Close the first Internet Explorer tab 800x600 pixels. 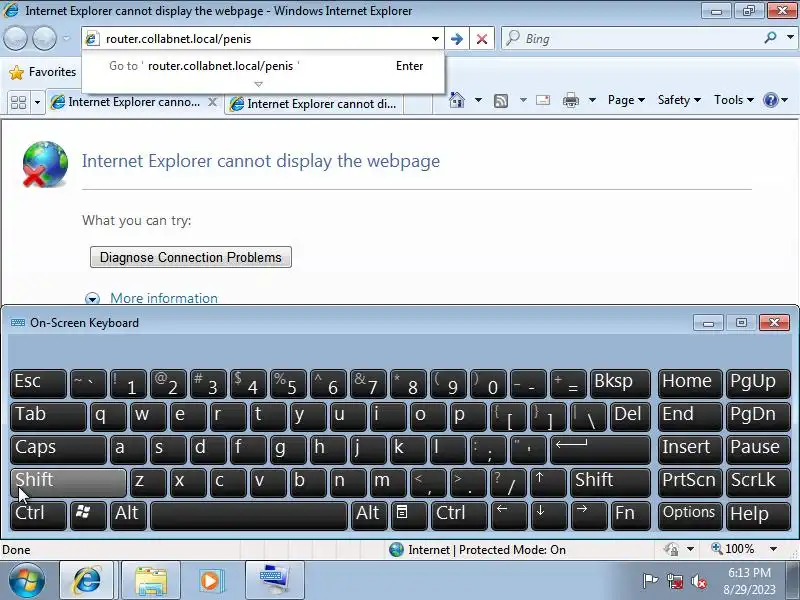(212, 102)
